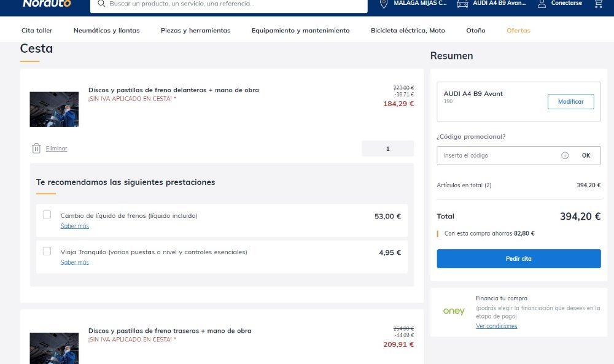Check Cambio de líquido de frenos option
The width and height of the screenshot is (614, 364).
[47, 214]
